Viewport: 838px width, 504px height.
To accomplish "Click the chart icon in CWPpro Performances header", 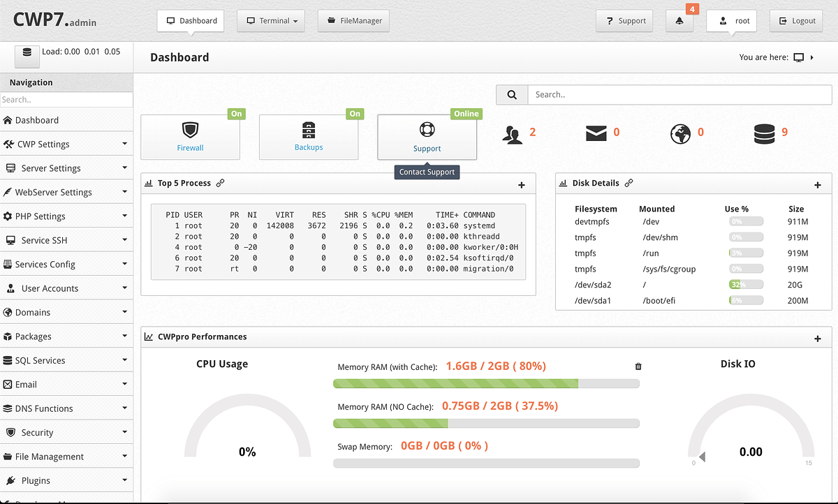I will pos(149,336).
